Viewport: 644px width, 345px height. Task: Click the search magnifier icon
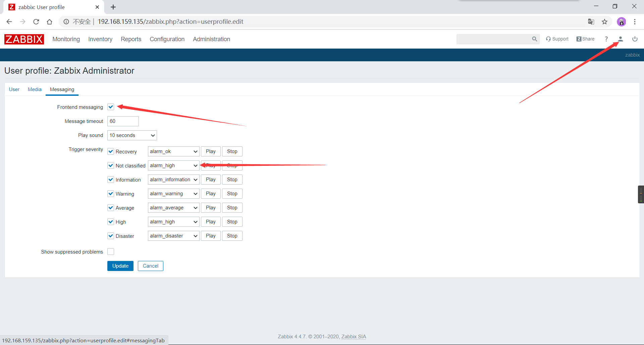[534, 39]
